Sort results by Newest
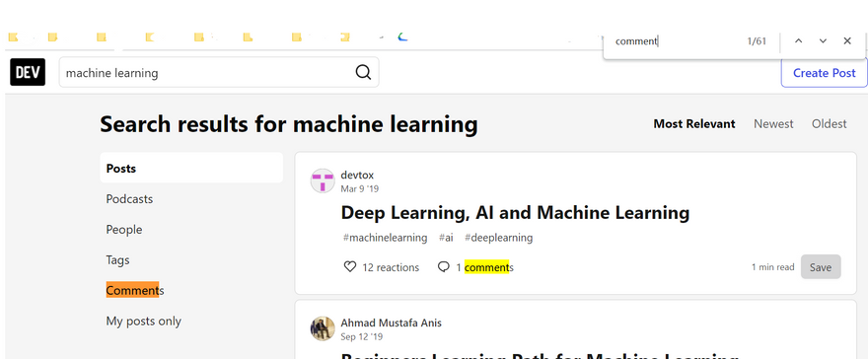The height and width of the screenshot is (359, 868). [x=773, y=124]
